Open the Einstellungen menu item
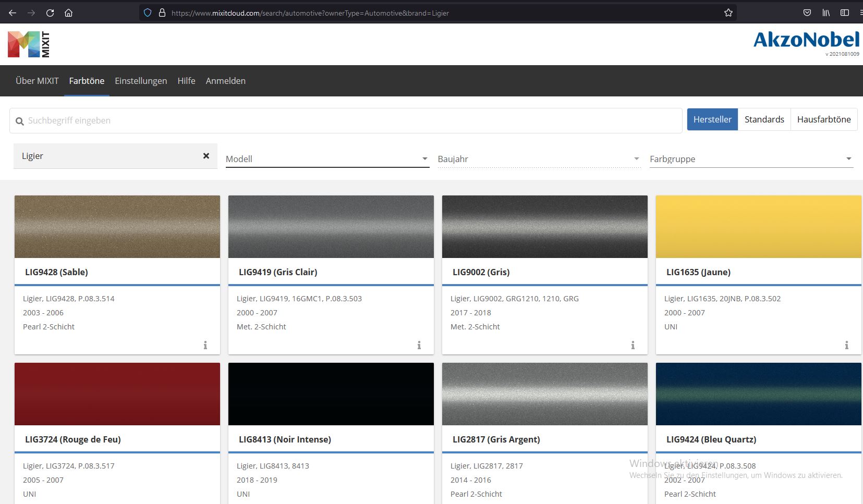 [x=141, y=81]
